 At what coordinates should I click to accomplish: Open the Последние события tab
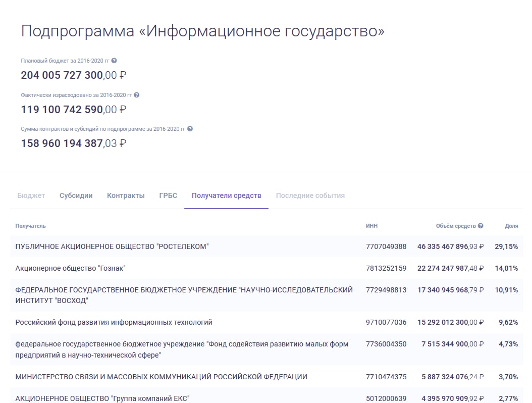pyautogui.click(x=310, y=195)
